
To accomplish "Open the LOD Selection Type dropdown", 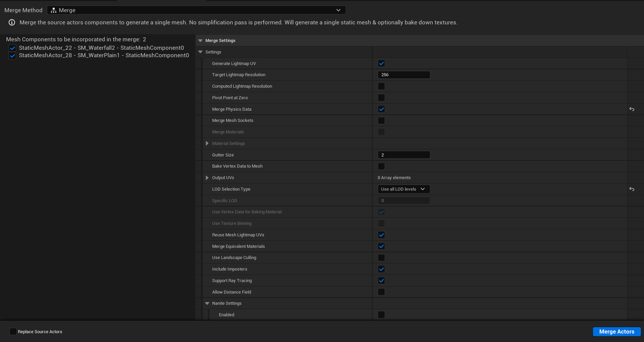I will pos(403,189).
